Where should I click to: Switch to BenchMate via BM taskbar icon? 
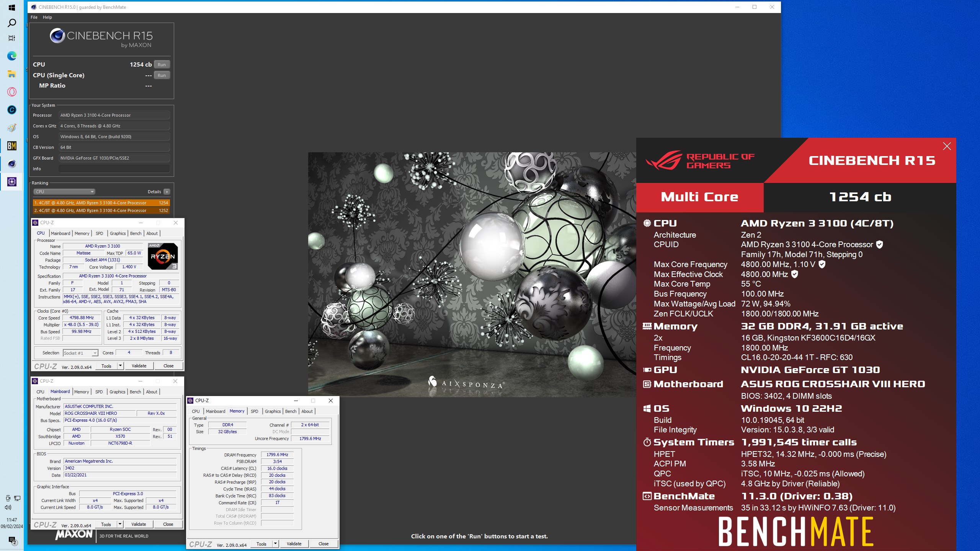coord(12,146)
